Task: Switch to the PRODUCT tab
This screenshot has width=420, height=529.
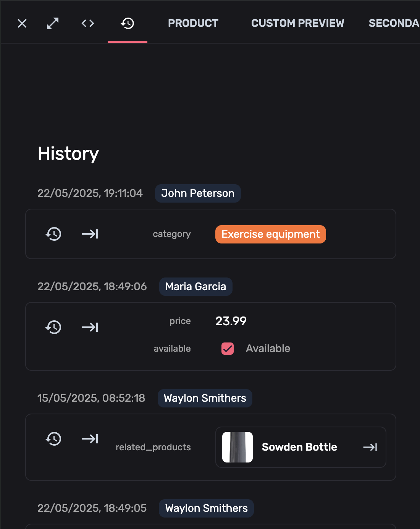Action: click(x=193, y=23)
